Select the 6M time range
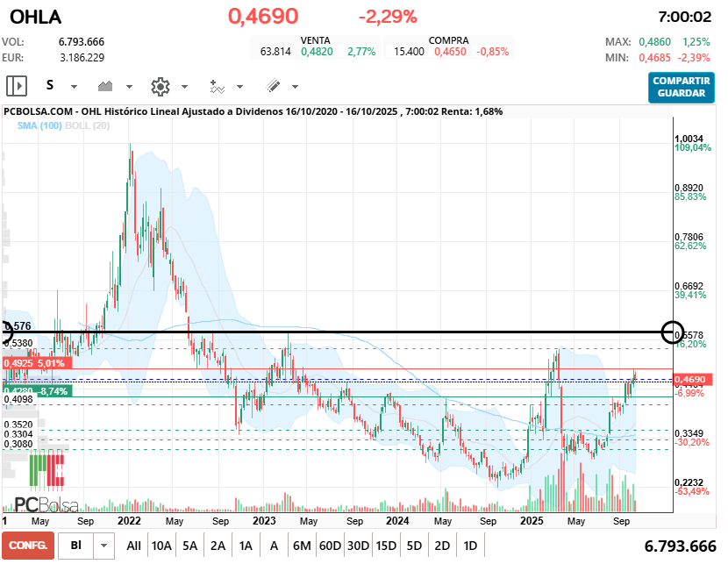 pyautogui.click(x=302, y=546)
